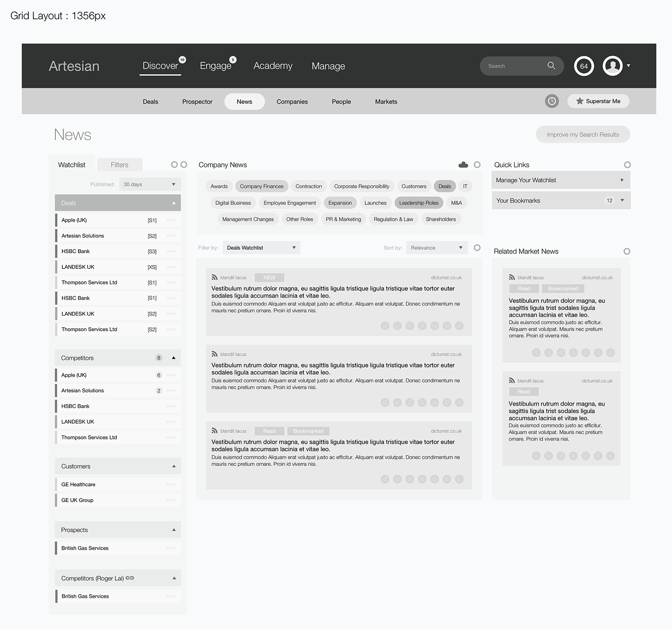Click the link icon beside Competitors (Roger Lai)
This screenshot has width=672, height=629.
click(x=130, y=578)
